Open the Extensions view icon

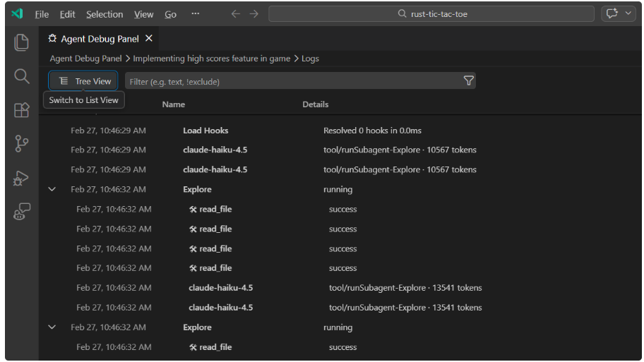click(x=21, y=110)
